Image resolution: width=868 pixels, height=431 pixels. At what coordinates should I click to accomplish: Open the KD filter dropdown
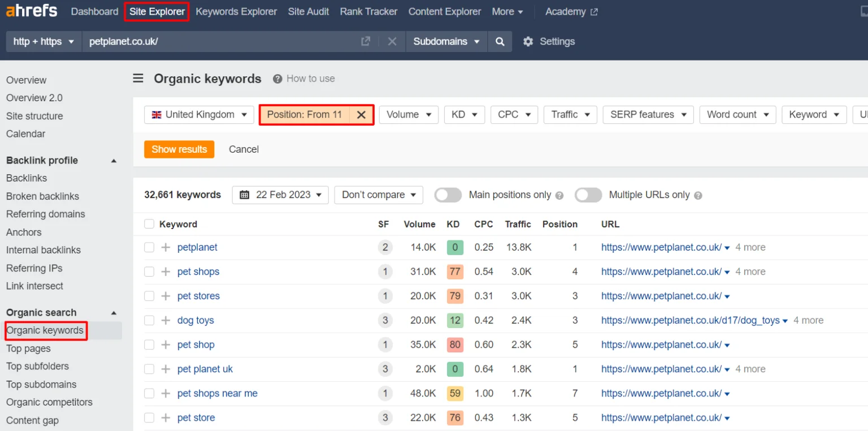coord(465,114)
